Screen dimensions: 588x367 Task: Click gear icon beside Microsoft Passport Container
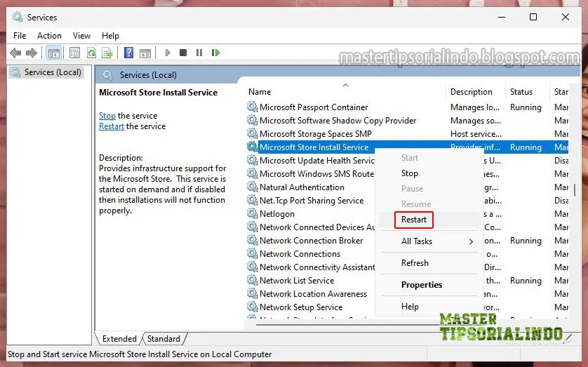[x=253, y=107]
